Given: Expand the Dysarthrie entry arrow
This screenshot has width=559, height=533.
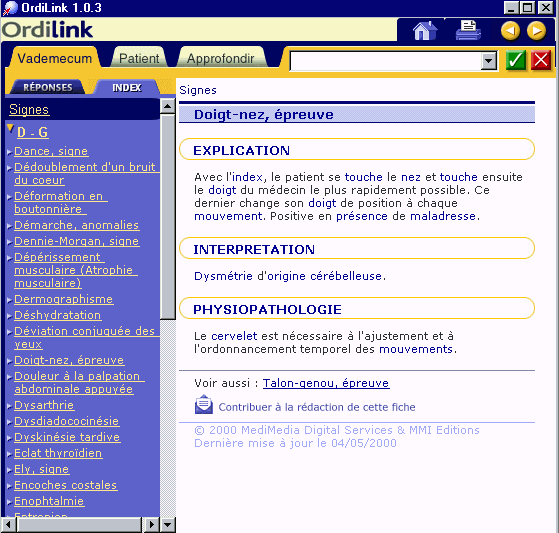Looking at the screenshot, I should [x=10, y=406].
